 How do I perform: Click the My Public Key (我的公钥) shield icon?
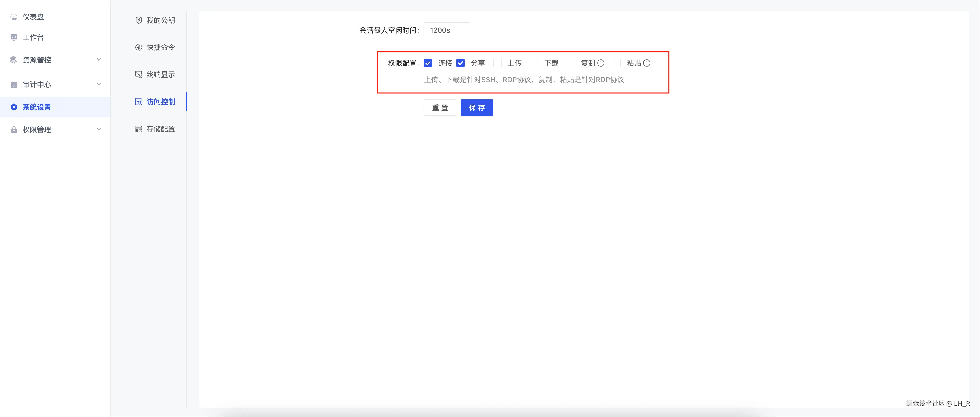click(x=139, y=20)
